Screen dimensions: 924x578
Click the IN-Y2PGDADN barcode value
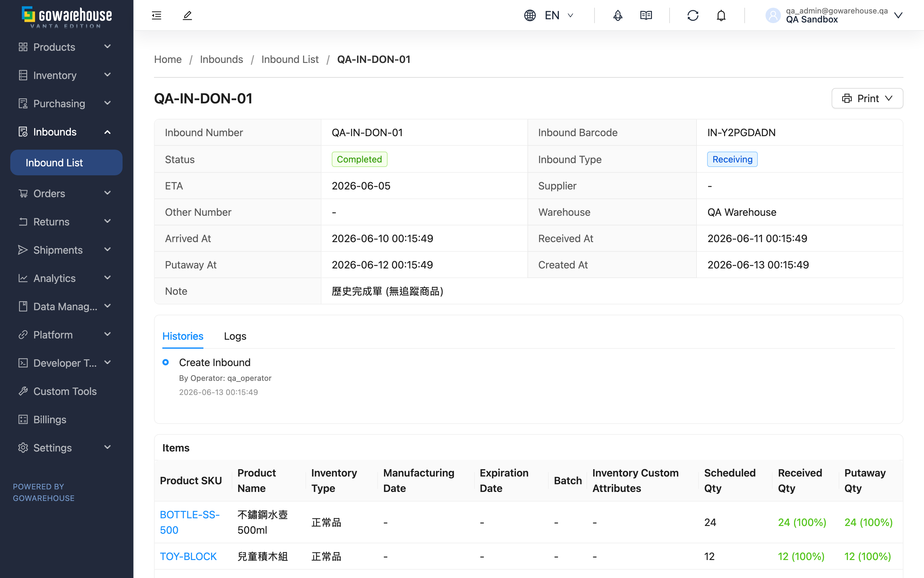tap(741, 132)
